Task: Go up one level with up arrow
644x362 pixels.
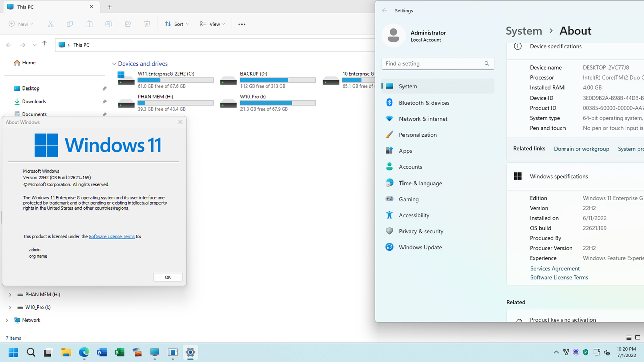Action: 44,44
